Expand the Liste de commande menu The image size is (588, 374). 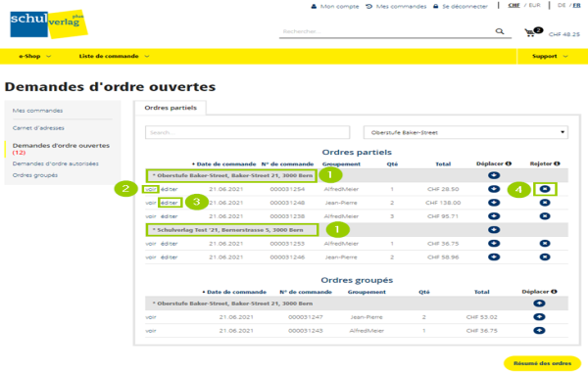coord(114,56)
